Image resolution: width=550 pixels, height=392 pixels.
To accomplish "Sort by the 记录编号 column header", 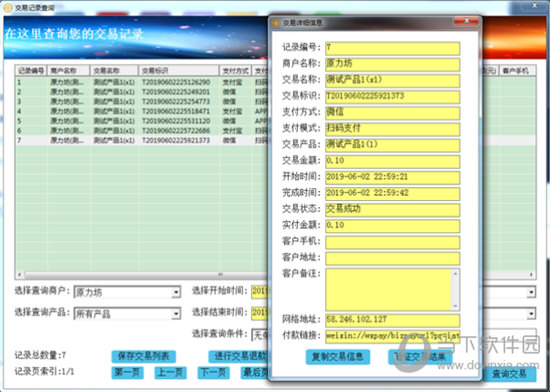I will (31, 71).
